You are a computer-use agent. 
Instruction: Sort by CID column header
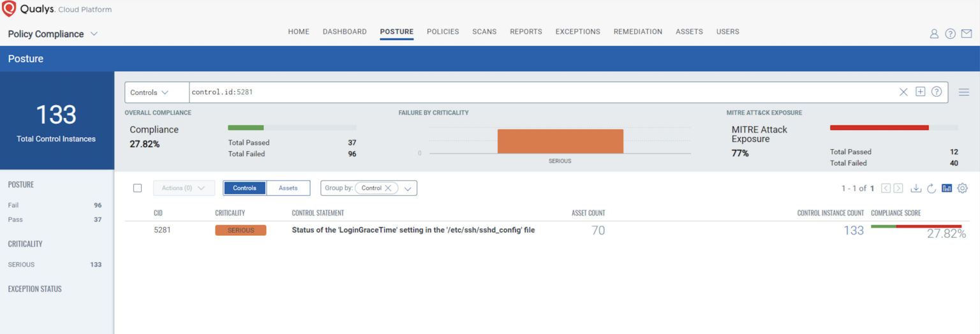[158, 213]
